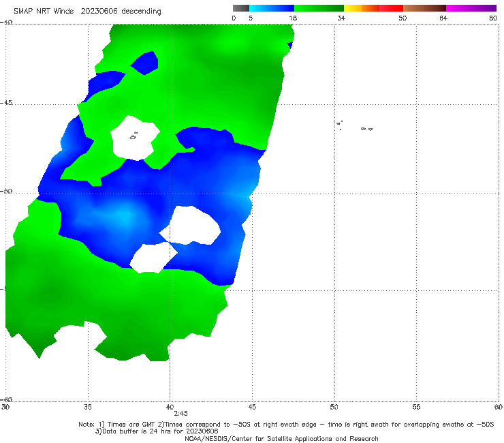This screenshot has height=443, width=504.
Task: Click the red segment of the color bar
Action: tap(391, 8)
